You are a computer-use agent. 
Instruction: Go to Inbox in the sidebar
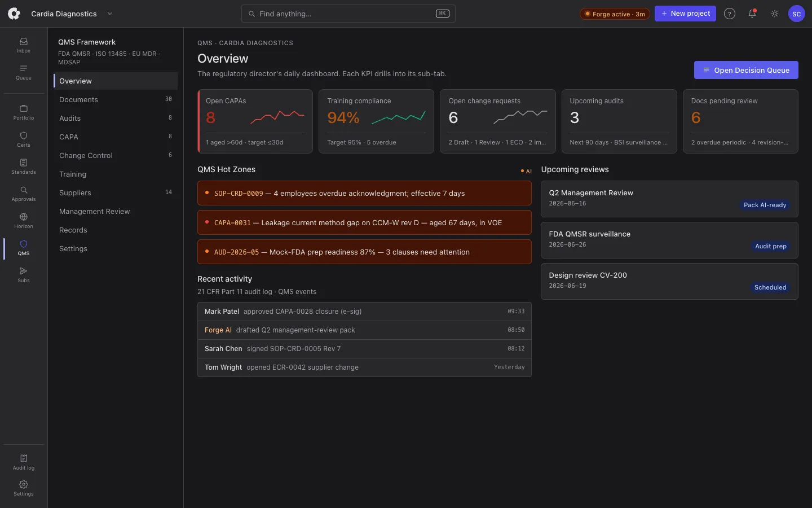(24, 45)
